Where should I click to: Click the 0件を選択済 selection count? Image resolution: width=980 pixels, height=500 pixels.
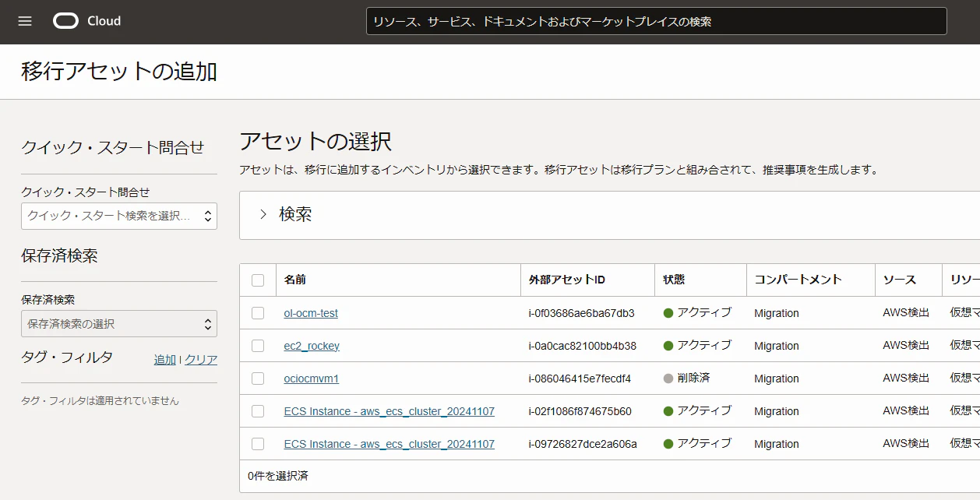pos(278,476)
